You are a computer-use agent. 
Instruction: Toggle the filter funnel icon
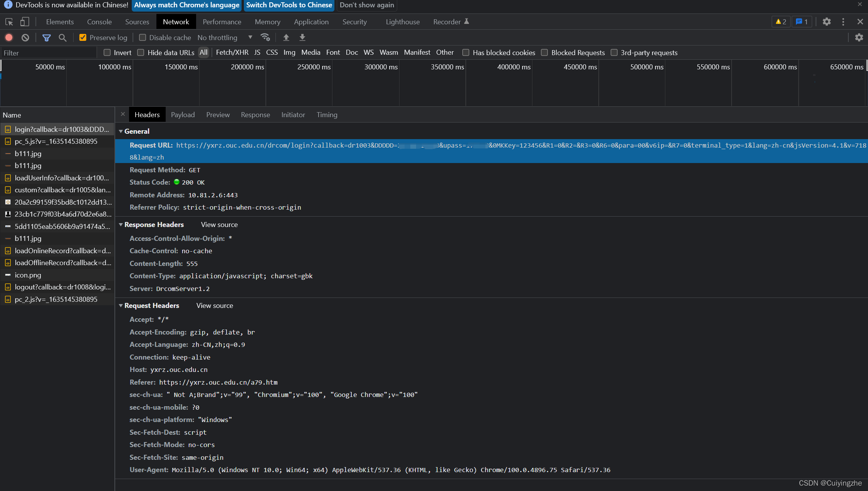47,37
